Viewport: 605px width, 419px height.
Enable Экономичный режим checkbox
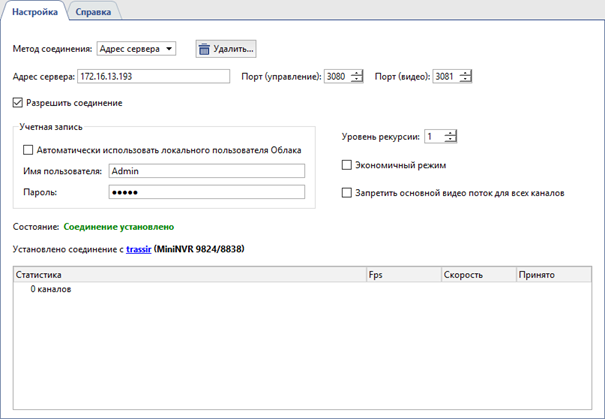click(x=347, y=165)
